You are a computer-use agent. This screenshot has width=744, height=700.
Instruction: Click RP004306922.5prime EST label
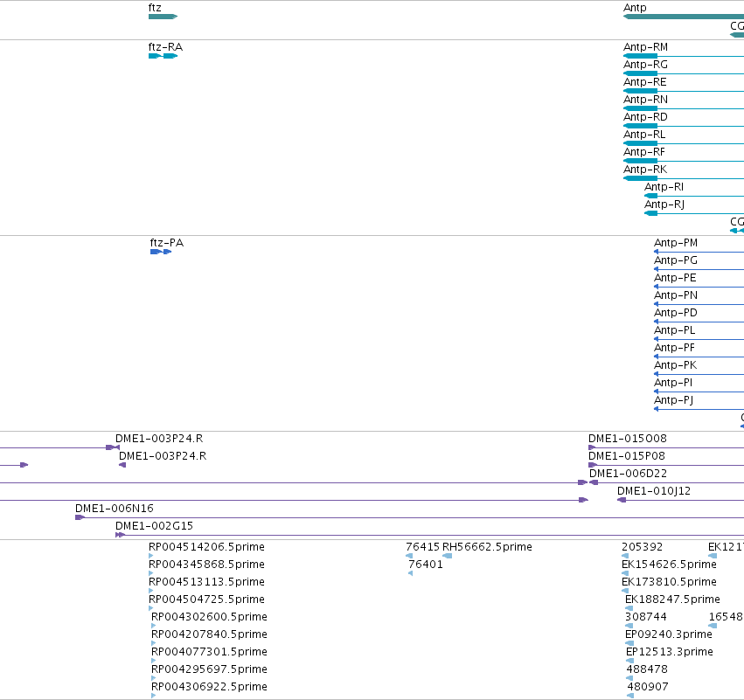pyautogui.click(x=209, y=688)
